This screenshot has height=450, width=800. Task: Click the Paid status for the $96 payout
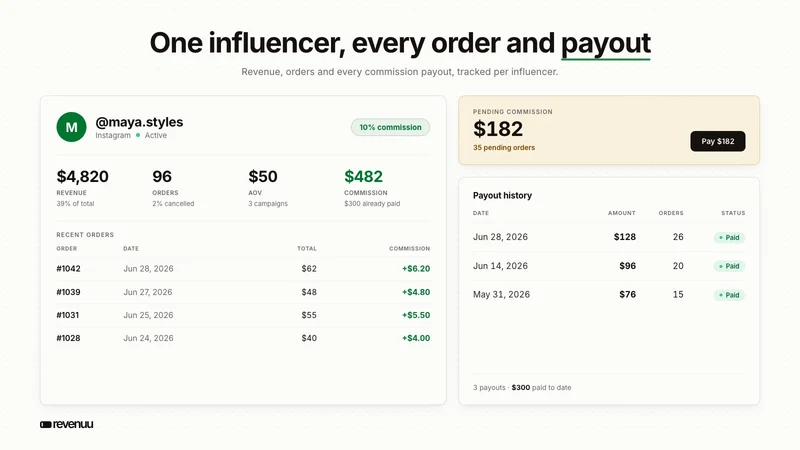coord(729,266)
